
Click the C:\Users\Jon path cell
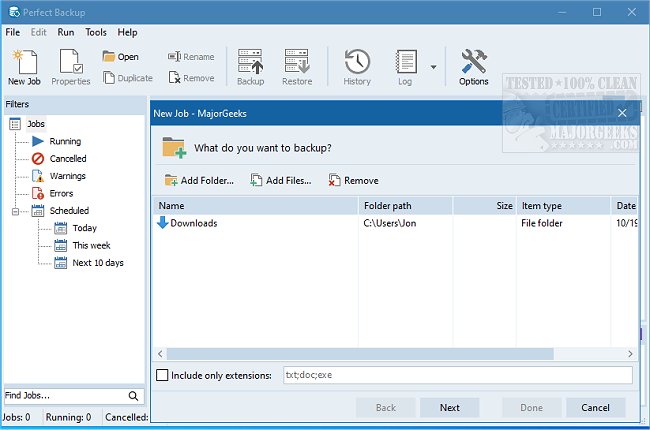coord(390,223)
